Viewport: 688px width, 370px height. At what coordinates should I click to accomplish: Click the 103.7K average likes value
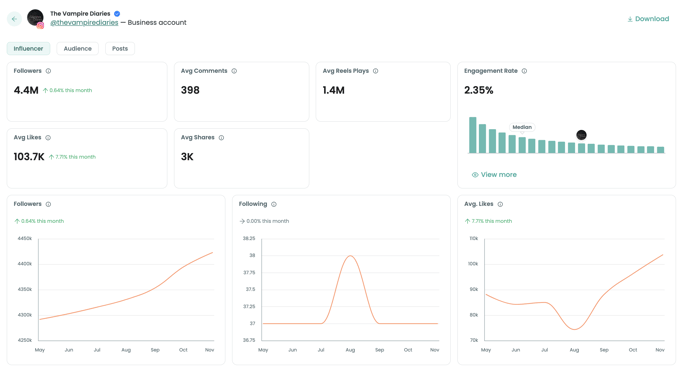29,157
